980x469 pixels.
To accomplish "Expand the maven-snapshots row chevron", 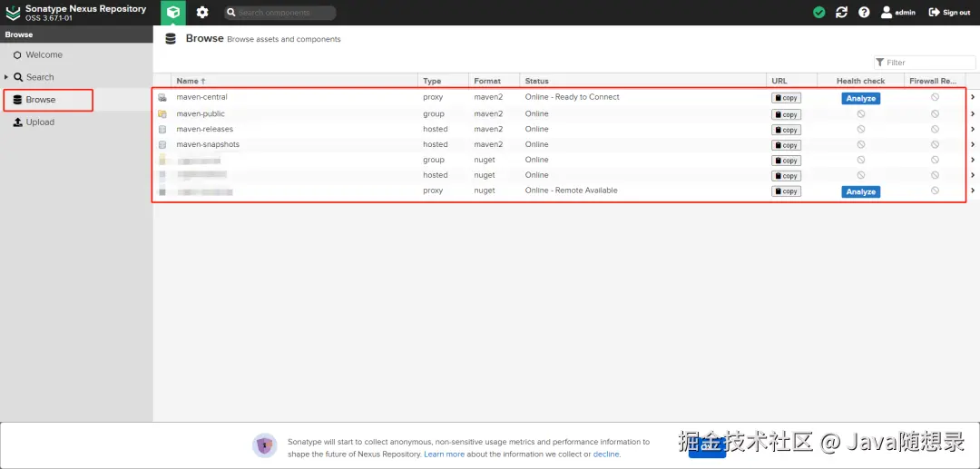I will point(973,144).
